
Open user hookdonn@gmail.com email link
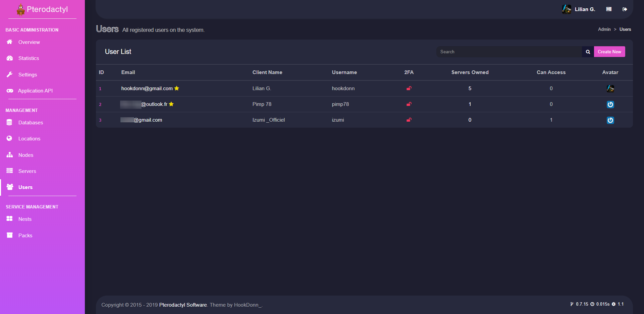click(x=147, y=88)
